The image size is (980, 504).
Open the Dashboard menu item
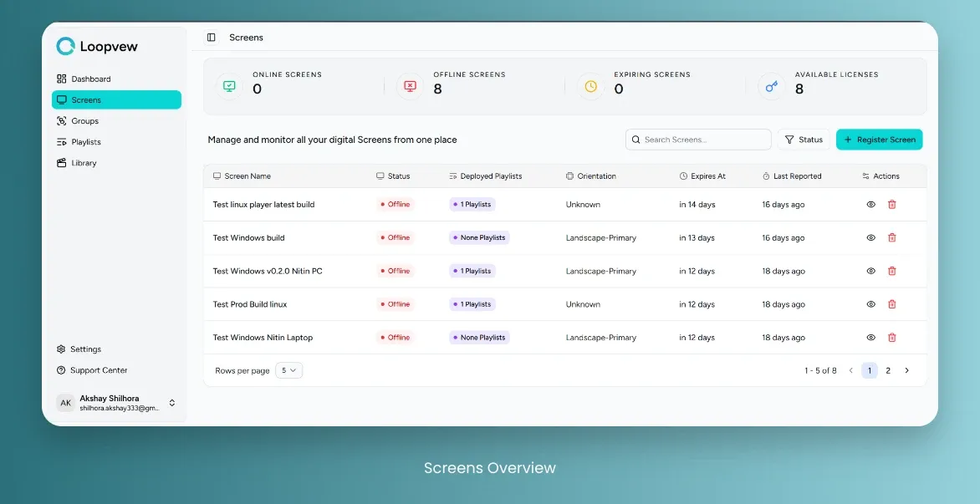[116, 79]
